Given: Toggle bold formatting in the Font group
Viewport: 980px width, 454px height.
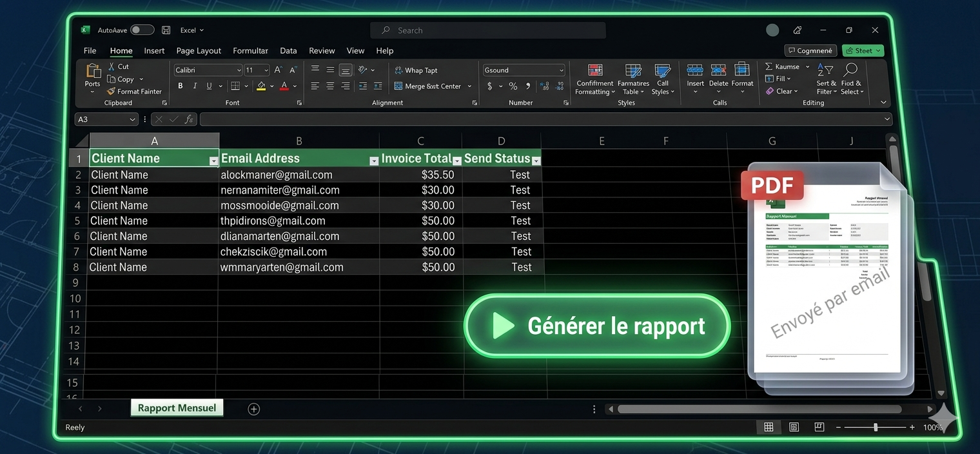Looking at the screenshot, I should tap(181, 85).
